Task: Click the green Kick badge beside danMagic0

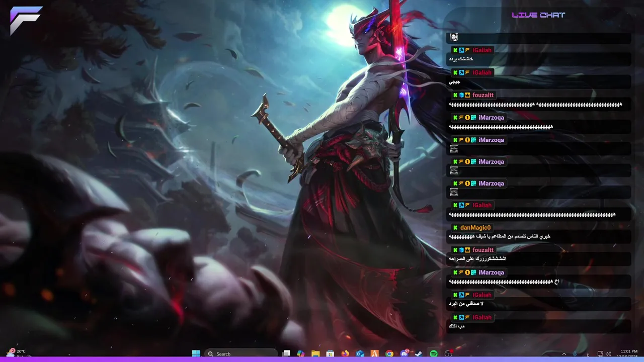Action: click(455, 228)
